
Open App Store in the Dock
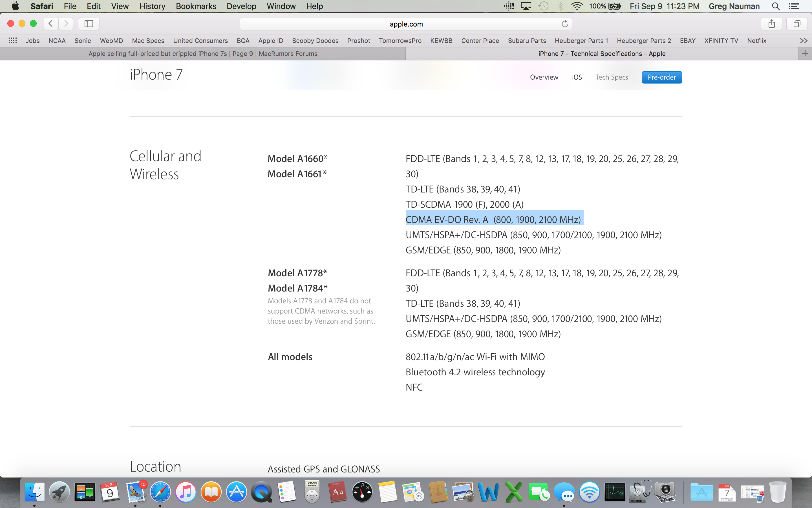click(x=236, y=492)
